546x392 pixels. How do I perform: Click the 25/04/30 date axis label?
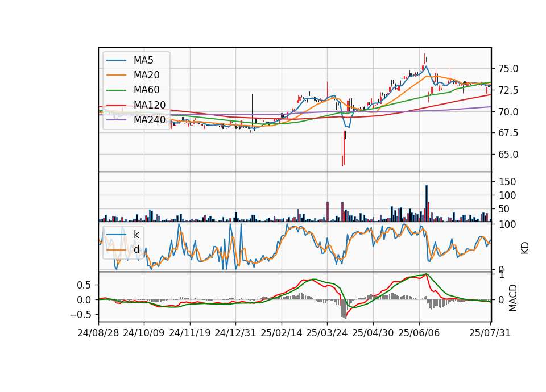coord(373,333)
